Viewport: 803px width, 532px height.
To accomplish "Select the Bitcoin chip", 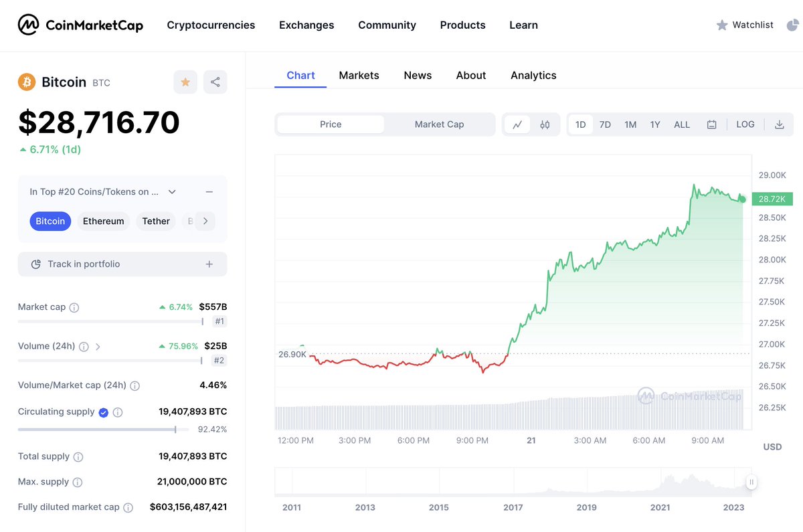I will (50, 221).
